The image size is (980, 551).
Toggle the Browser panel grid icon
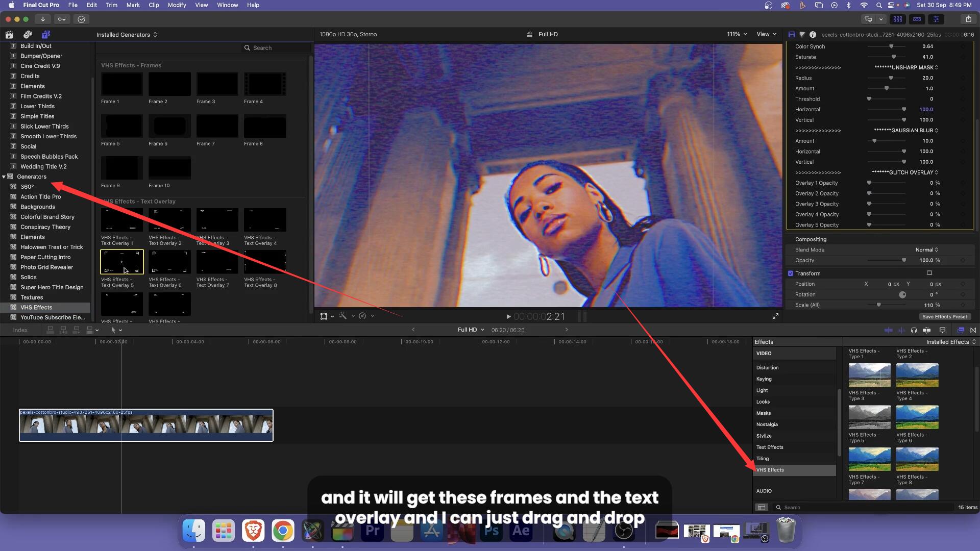pyautogui.click(x=898, y=19)
